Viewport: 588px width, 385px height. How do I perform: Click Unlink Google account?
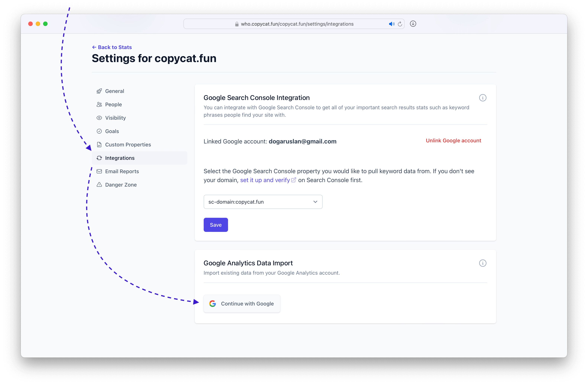pos(453,140)
